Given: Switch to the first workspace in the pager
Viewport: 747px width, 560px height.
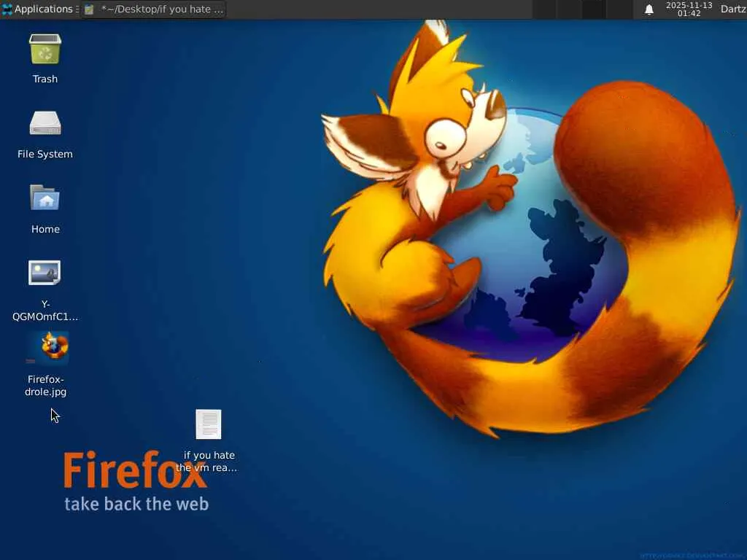Looking at the screenshot, I should (x=544, y=9).
